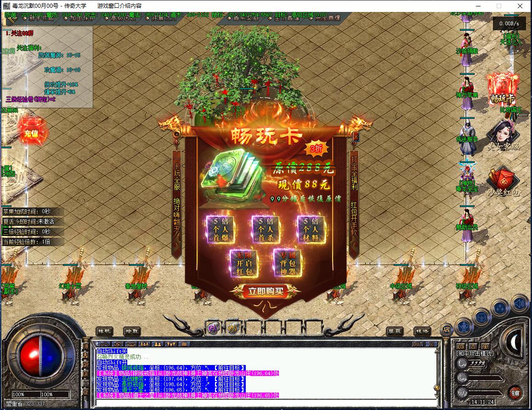Viewport: 532px width, 410px height.
Task: Open the 元宝首爆 top menu
Action: click(x=328, y=18)
